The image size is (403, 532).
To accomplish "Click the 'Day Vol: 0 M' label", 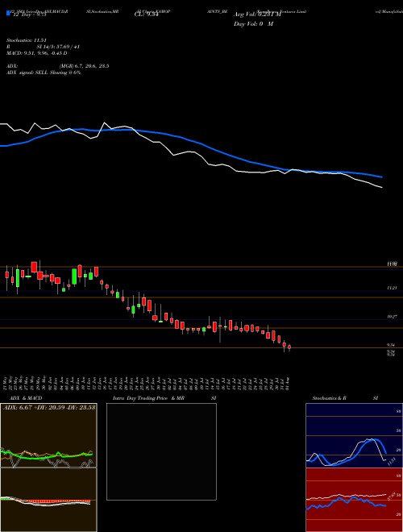I will click(x=253, y=23).
